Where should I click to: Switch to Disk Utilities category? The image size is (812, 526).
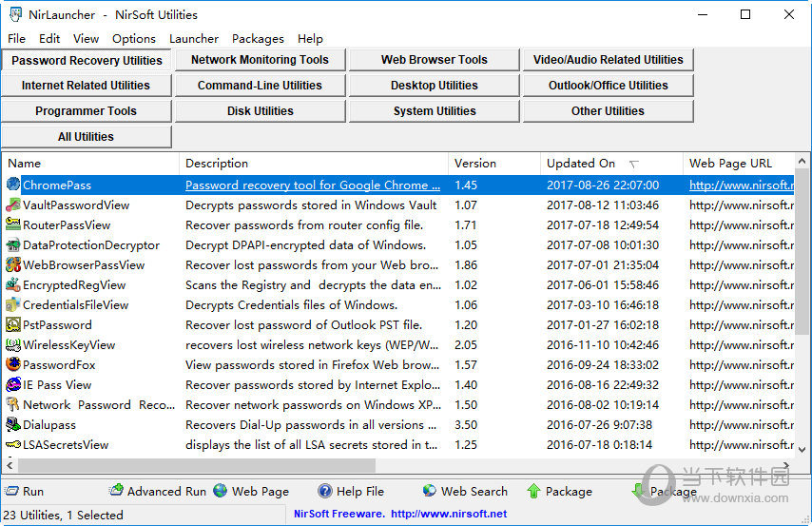[x=260, y=111]
